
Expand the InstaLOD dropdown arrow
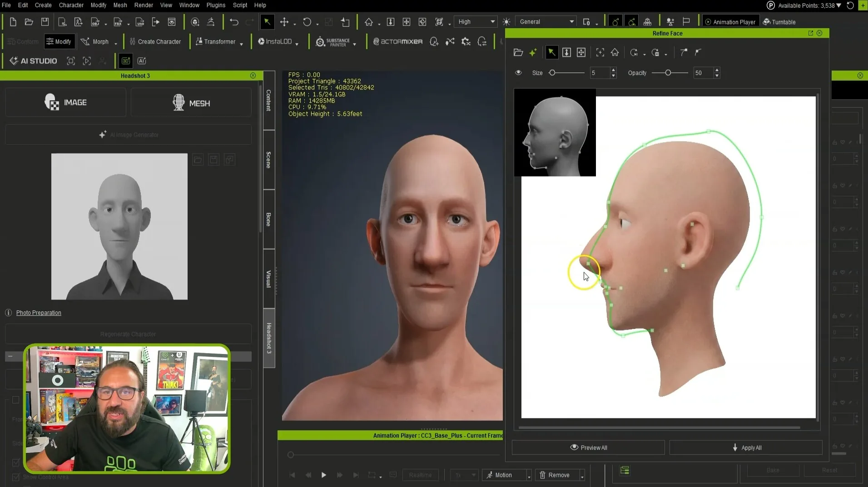point(297,44)
